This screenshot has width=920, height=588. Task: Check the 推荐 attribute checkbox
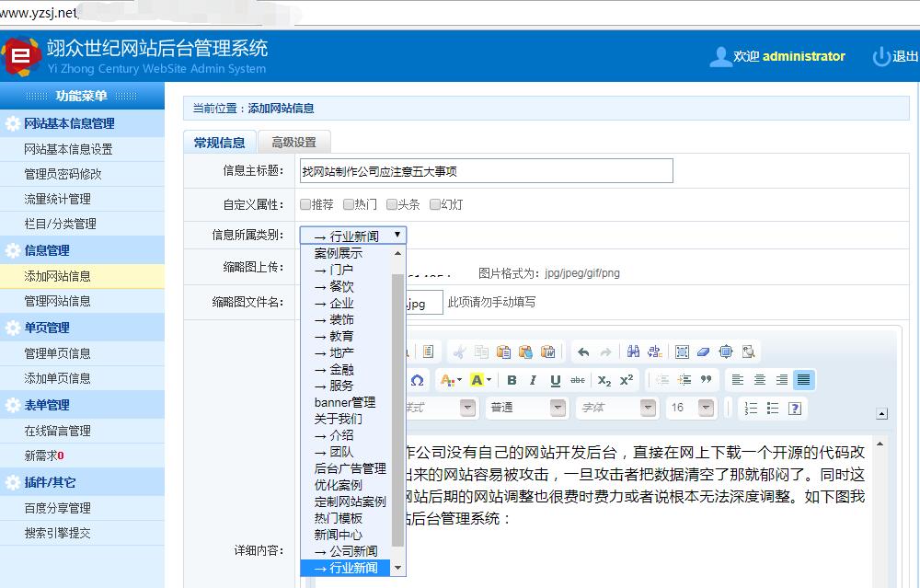click(x=305, y=204)
